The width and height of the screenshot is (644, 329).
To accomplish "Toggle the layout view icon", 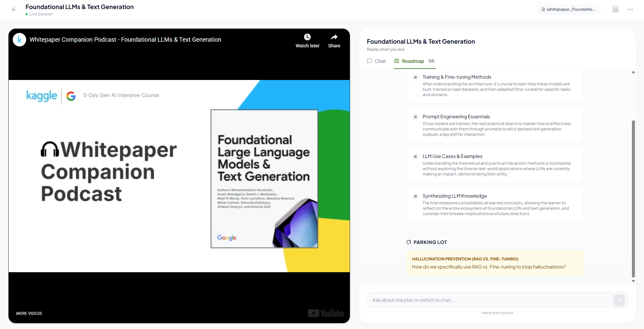I will (x=615, y=9).
